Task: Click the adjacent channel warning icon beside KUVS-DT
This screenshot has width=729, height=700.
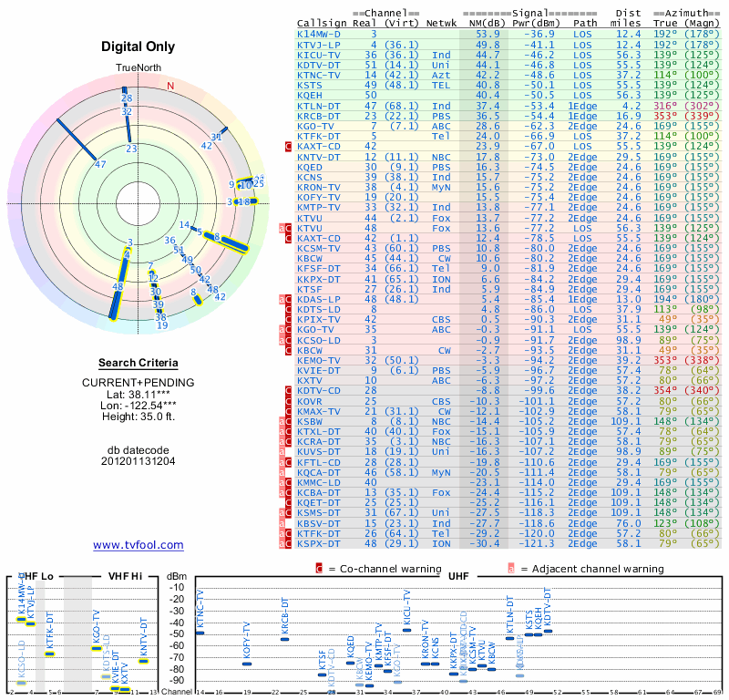Action: click(x=282, y=452)
